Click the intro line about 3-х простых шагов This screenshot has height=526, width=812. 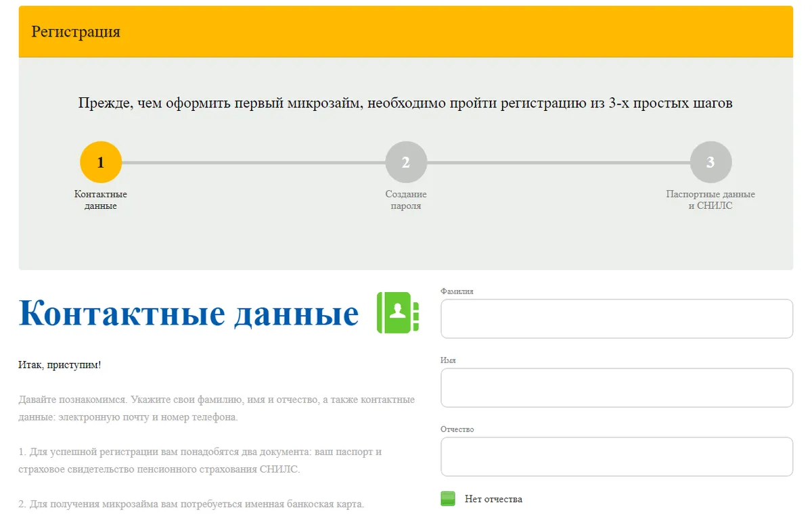point(405,103)
